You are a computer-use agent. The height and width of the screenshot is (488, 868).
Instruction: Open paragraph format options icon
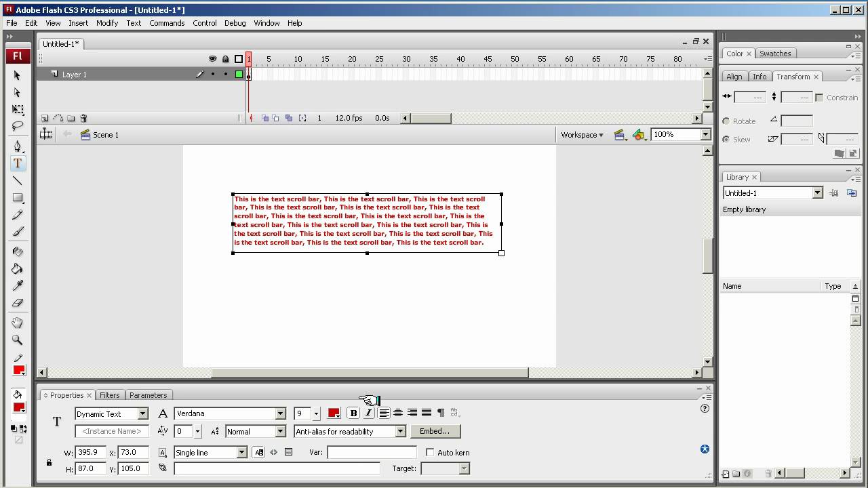pyautogui.click(x=441, y=413)
